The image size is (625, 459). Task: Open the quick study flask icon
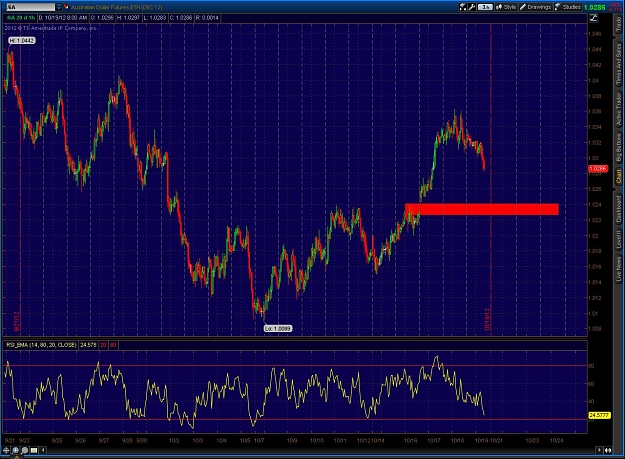click(463, 7)
